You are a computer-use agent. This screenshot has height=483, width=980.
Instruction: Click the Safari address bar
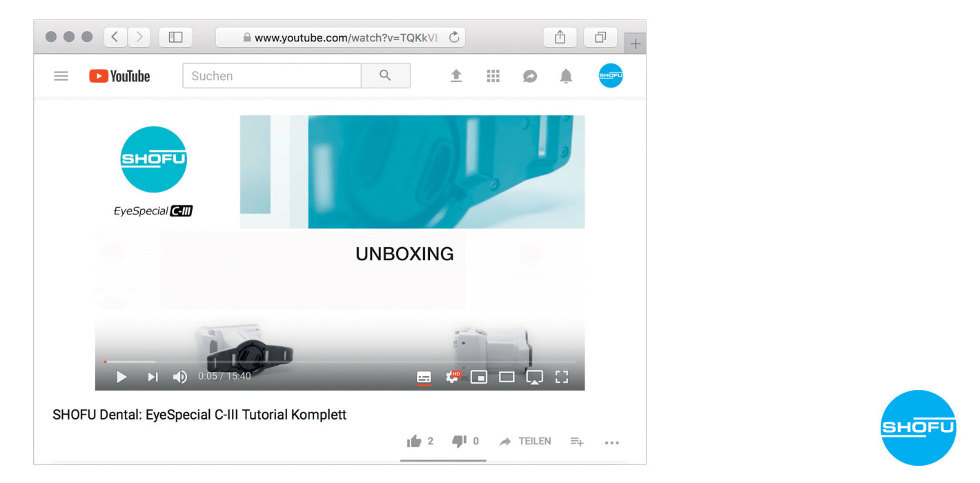point(340,37)
